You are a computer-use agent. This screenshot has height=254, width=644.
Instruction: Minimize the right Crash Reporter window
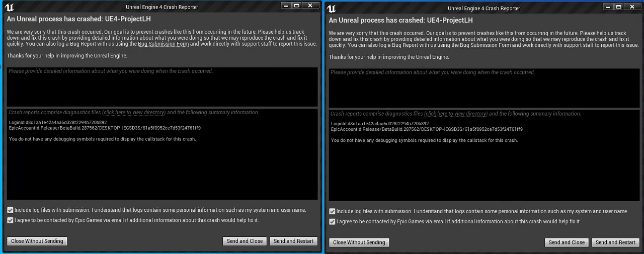[x=608, y=7]
